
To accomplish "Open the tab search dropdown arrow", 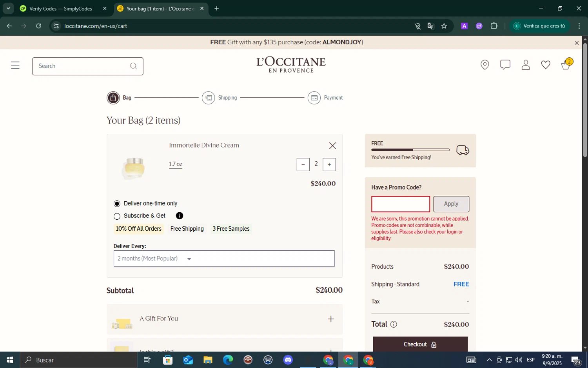I will point(8,8).
